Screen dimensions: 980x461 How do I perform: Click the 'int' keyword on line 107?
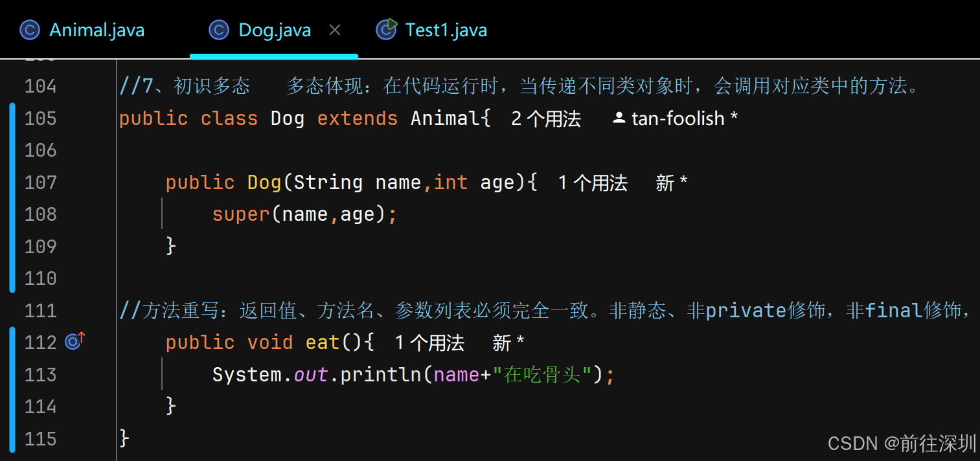point(451,183)
